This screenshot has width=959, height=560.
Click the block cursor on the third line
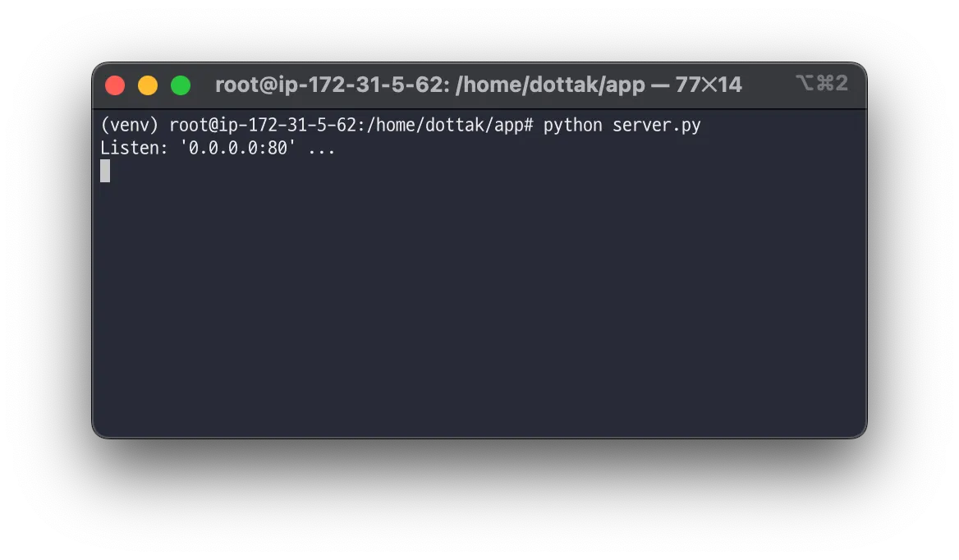tap(105, 171)
